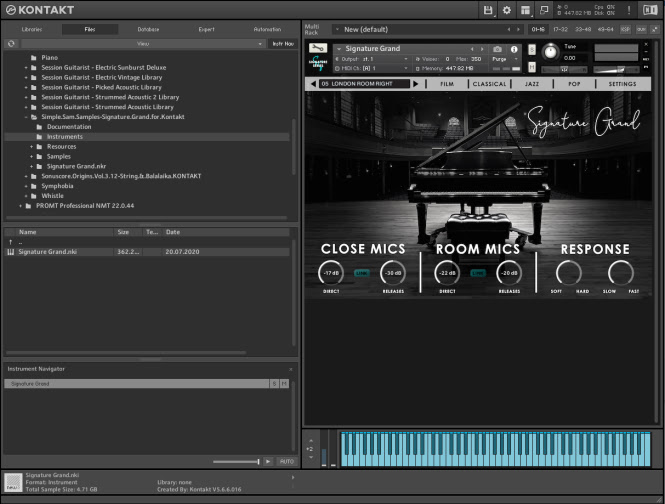Minimize all instrument headers in rack
This screenshot has width=665, height=504.
tap(654, 30)
